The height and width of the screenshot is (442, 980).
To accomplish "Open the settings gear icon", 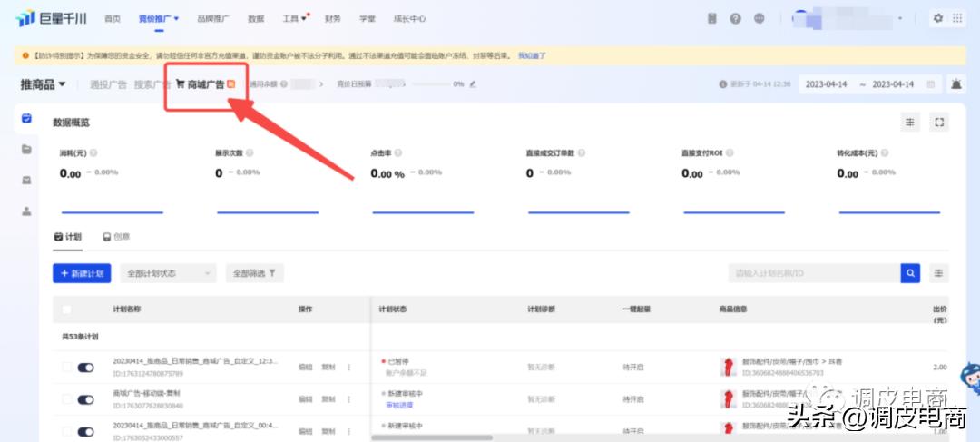I will (x=938, y=18).
